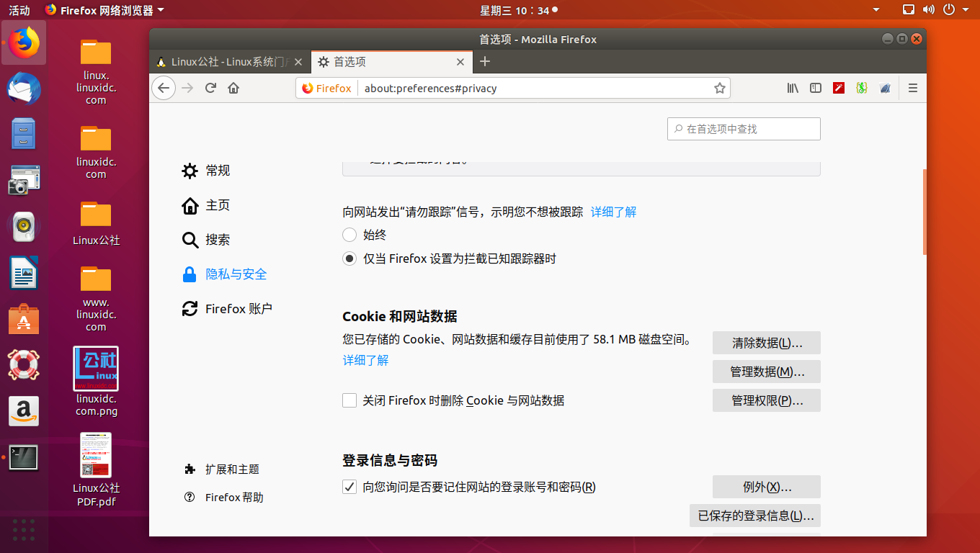Click the blue-gray extension icon in toolbar
Screen dimensions: 980x553
tap(885, 88)
